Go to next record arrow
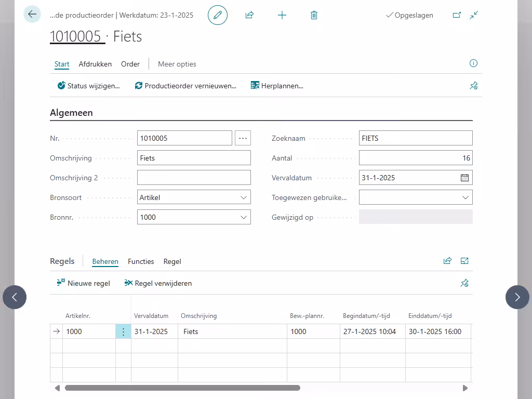This screenshot has width=532, height=399. coord(517,297)
